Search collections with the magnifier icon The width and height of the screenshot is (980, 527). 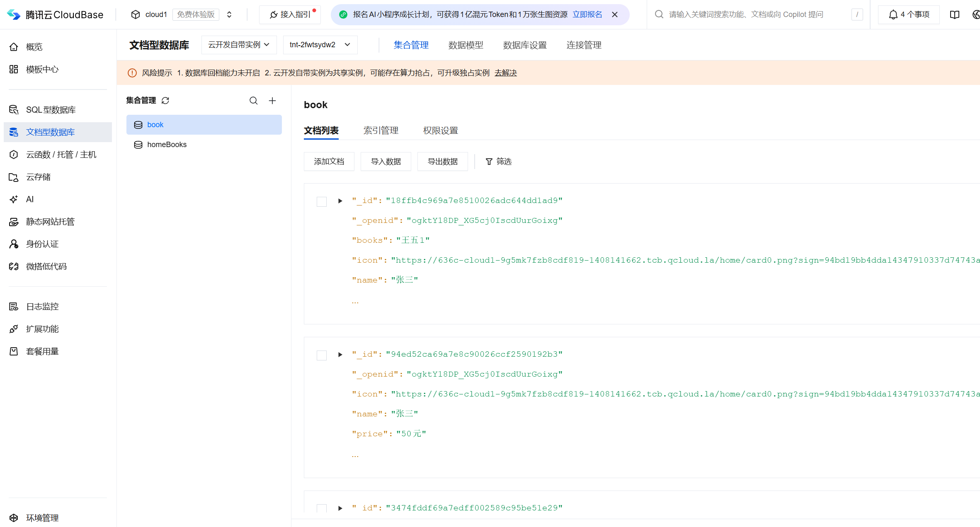click(x=254, y=101)
